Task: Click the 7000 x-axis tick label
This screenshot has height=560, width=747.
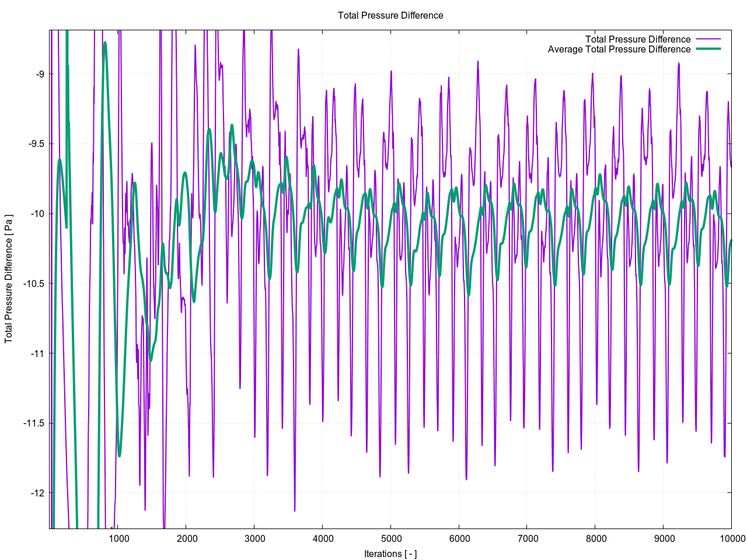Action: (x=527, y=538)
